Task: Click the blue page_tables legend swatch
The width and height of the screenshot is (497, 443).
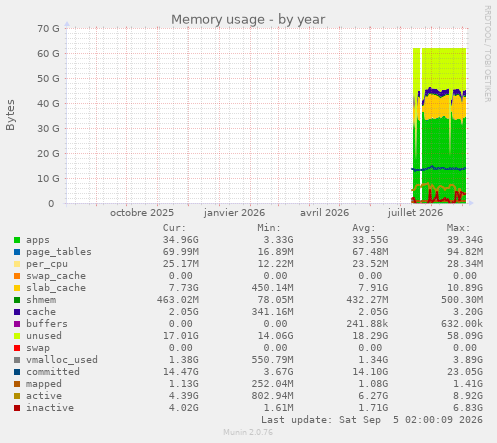Action: point(17,252)
